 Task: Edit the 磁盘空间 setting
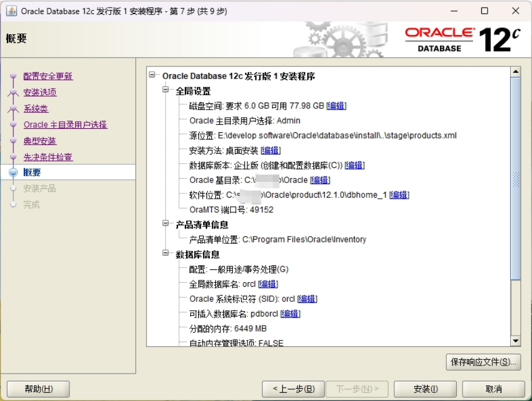pos(336,106)
